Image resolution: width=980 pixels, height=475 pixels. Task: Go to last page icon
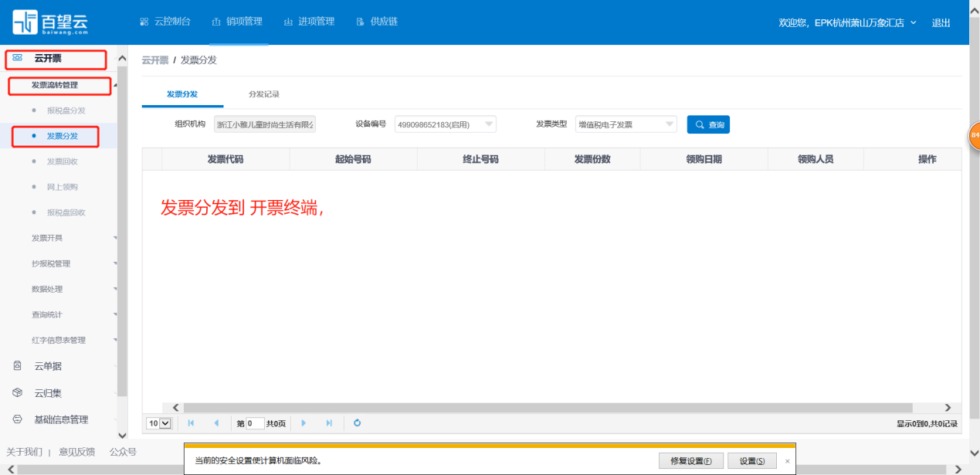tap(329, 423)
